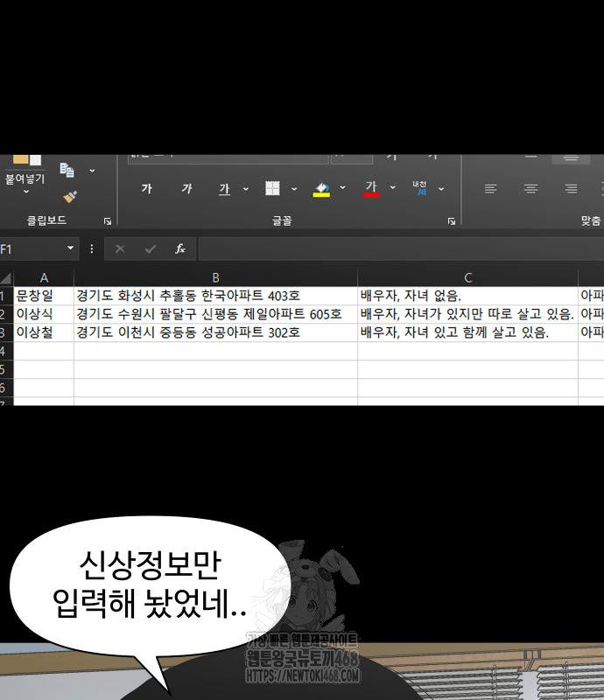
Task: Click the Italic formatting icon
Action: coord(186,189)
